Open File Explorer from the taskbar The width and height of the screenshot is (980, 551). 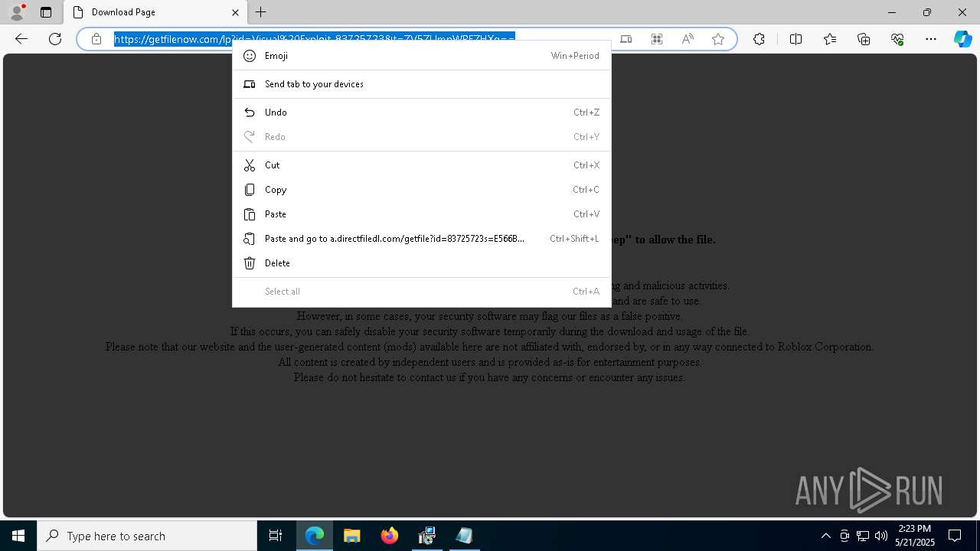coord(352,536)
